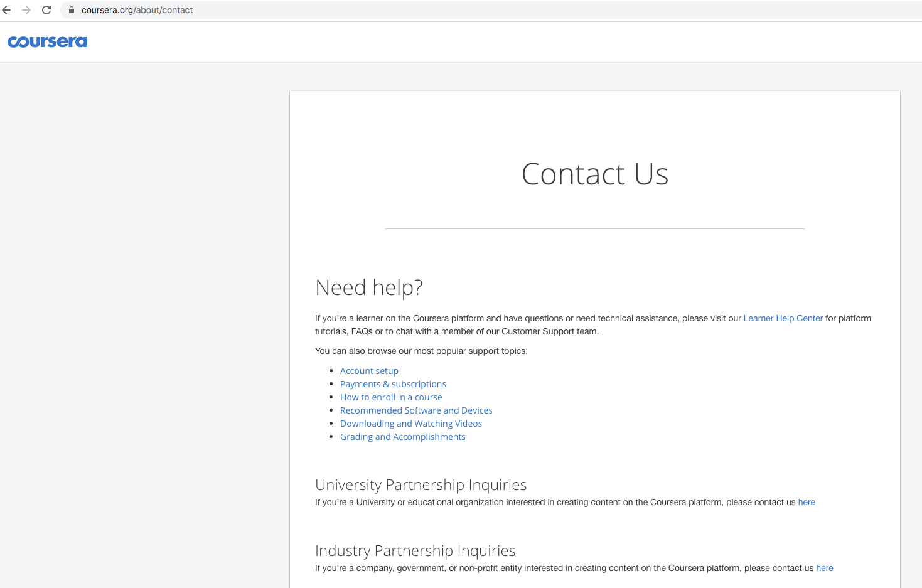Click the Coursera logo
This screenshot has width=922, height=588.
tap(48, 42)
